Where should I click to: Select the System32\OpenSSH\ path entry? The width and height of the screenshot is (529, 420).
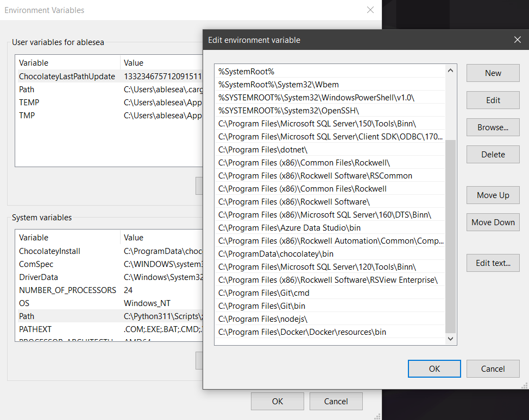[x=330, y=111]
